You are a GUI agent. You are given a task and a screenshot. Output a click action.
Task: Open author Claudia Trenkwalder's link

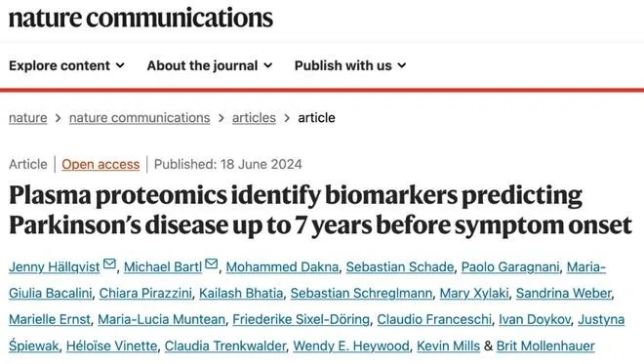pyautogui.click(x=225, y=345)
